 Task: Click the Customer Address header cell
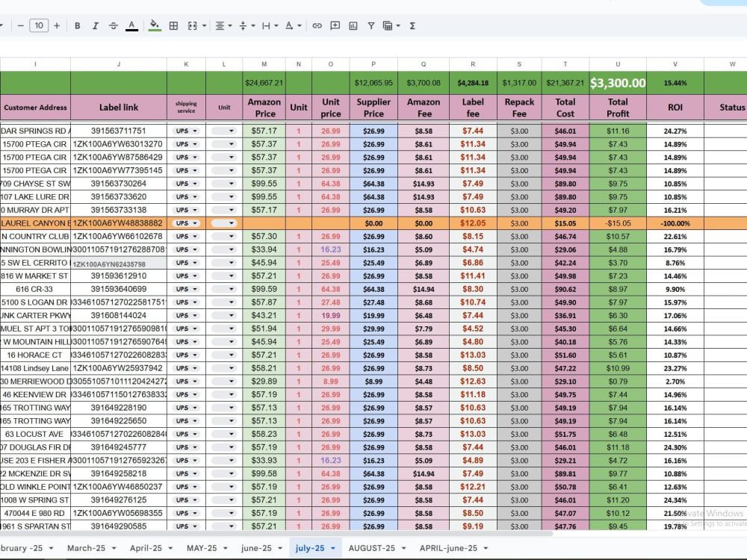click(x=35, y=108)
